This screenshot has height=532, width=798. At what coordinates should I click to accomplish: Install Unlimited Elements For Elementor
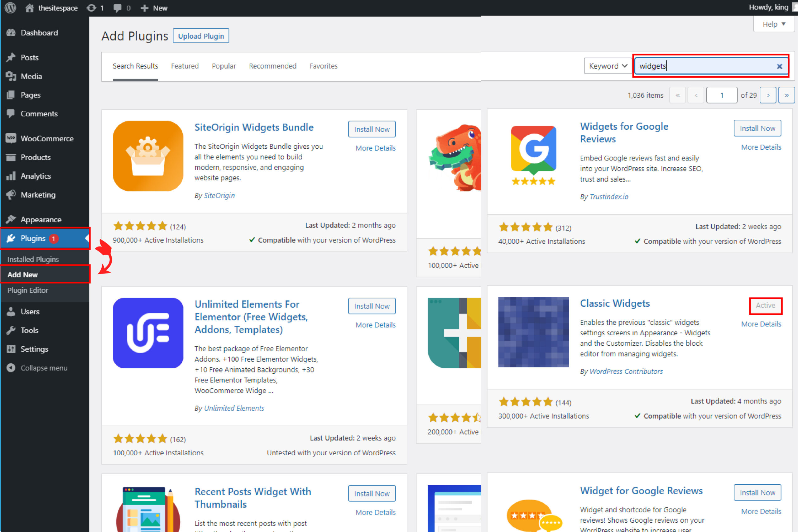372,306
